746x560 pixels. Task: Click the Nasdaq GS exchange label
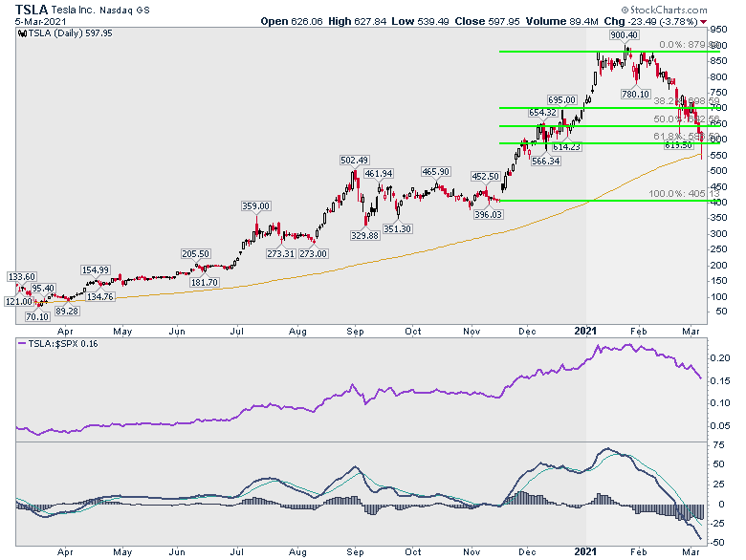coord(124,10)
